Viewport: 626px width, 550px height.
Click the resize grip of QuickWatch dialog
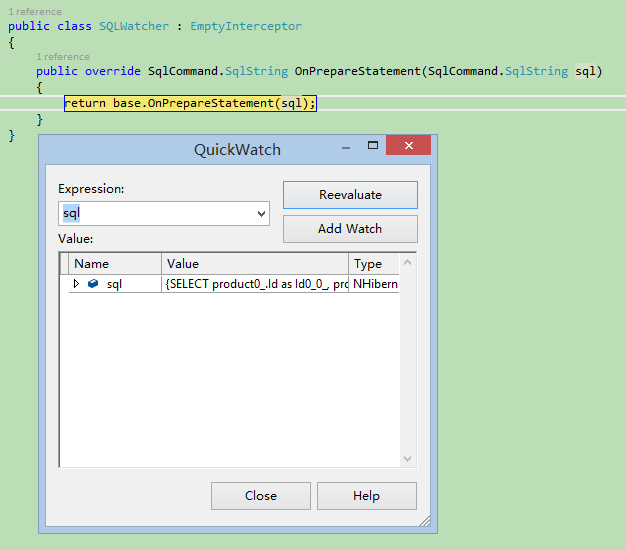coord(426,521)
